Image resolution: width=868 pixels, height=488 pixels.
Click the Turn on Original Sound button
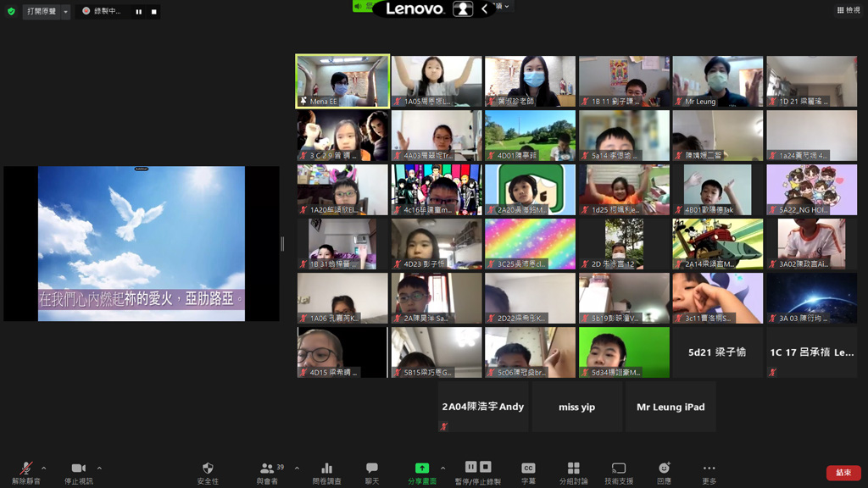pos(46,12)
